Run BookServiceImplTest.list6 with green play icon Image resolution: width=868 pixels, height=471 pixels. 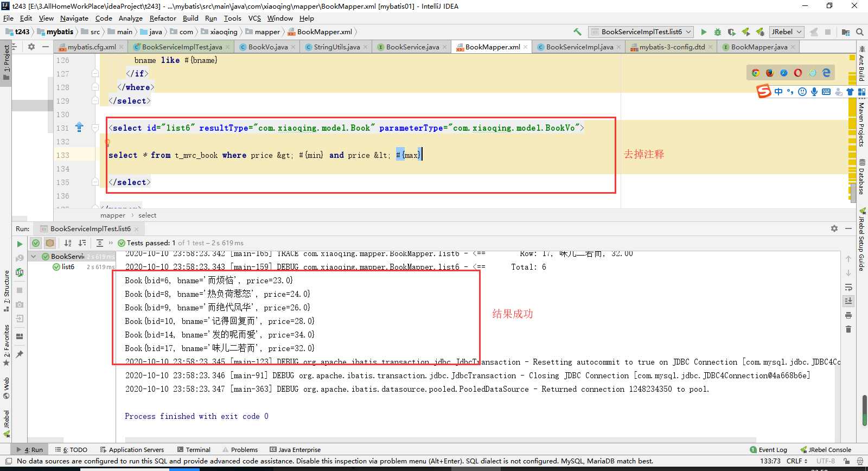pyautogui.click(x=704, y=32)
